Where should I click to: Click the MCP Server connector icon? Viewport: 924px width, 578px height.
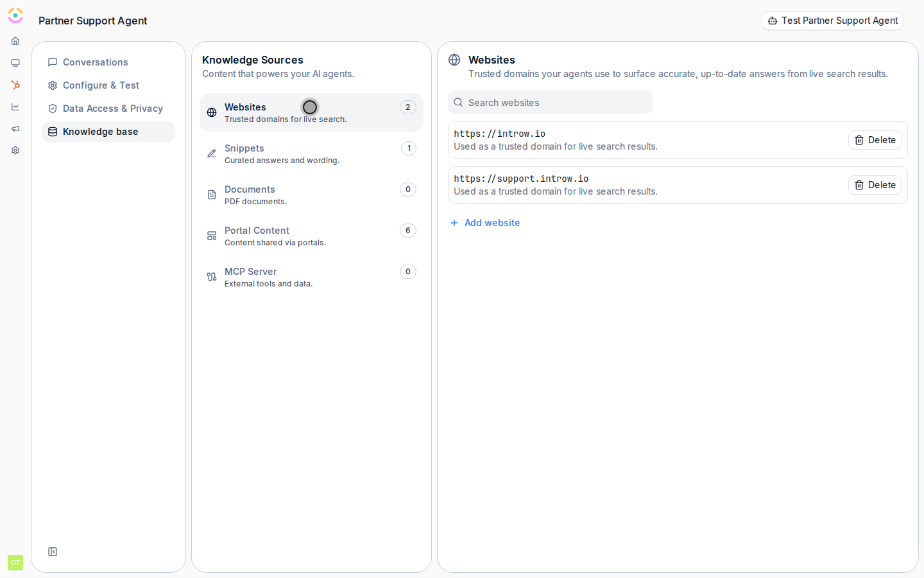(212, 277)
